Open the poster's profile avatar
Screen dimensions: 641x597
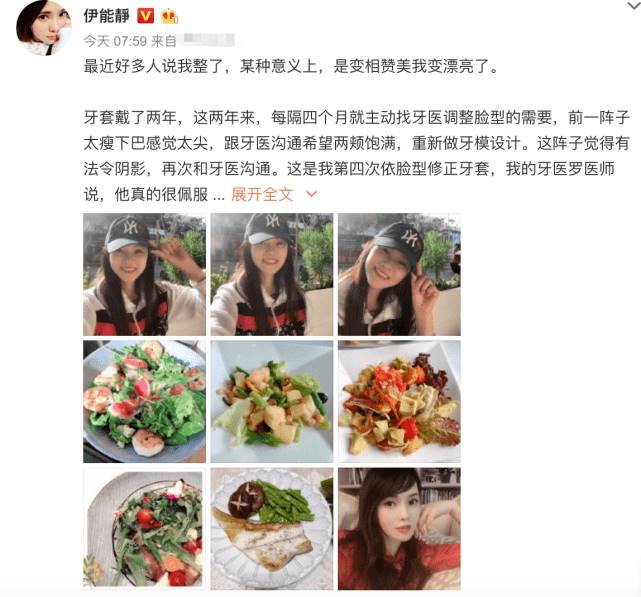click(x=44, y=27)
